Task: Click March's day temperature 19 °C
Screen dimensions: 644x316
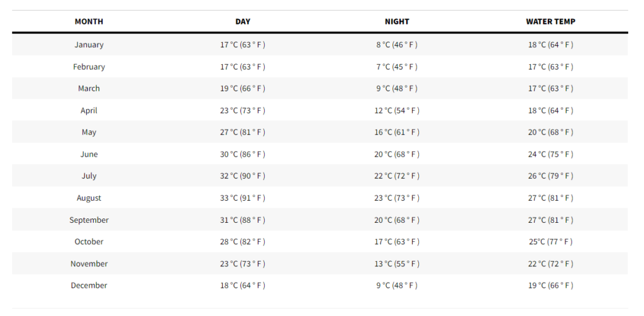Action: [x=243, y=89]
